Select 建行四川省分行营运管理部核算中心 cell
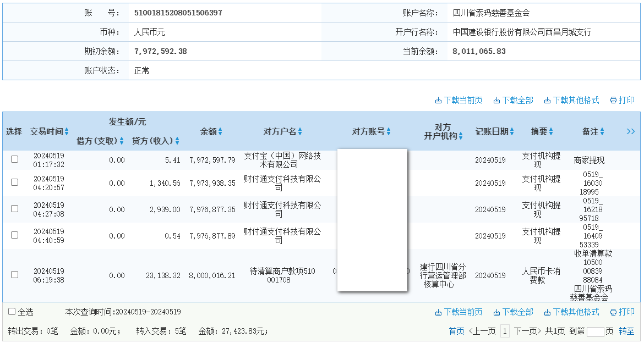Viewport: 644px width, 343px height. click(x=443, y=275)
